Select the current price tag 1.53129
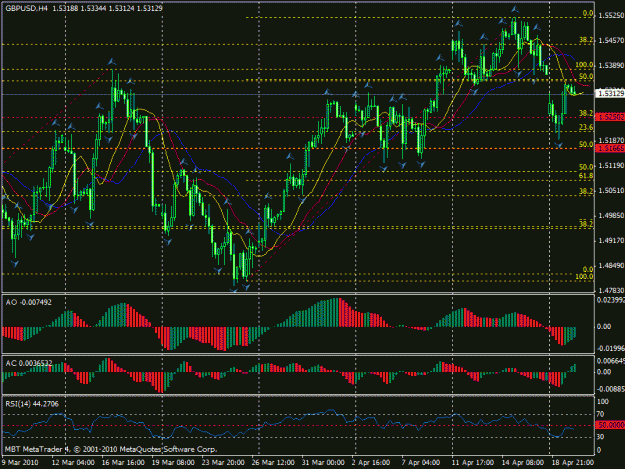The width and height of the screenshot is (625, 469). click(610, 93)
